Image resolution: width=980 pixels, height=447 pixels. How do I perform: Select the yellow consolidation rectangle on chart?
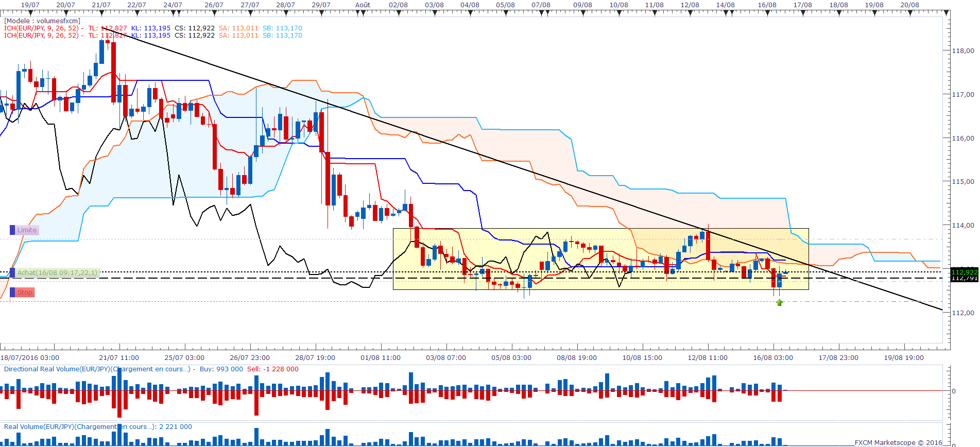point(600,259)
